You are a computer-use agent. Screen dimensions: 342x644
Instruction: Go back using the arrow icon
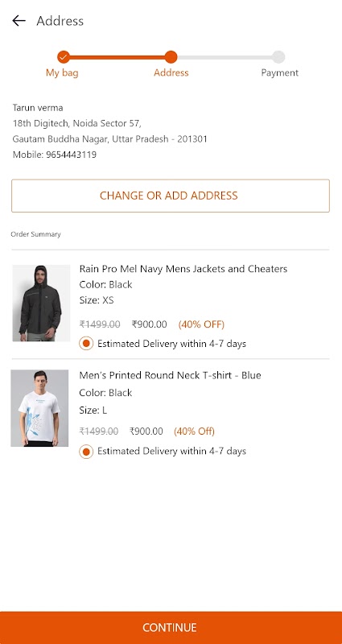click(19, 21)
